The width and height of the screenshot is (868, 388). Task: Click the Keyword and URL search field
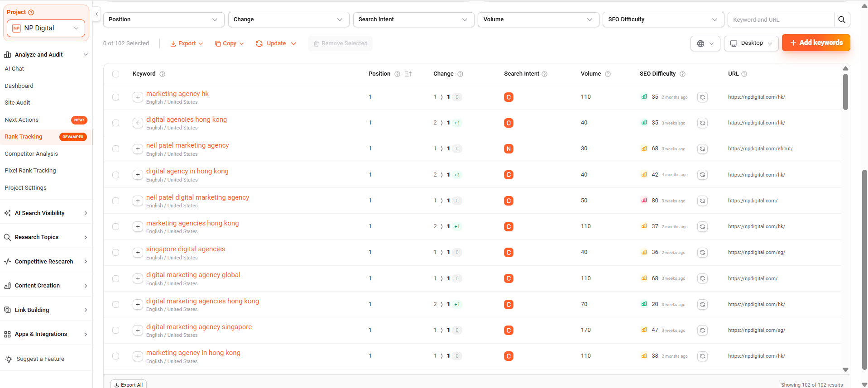(x=781, y=19)
